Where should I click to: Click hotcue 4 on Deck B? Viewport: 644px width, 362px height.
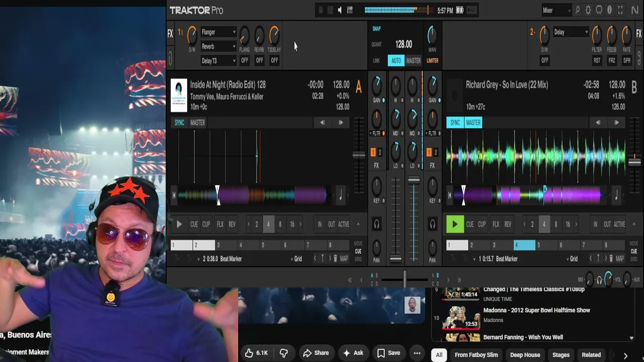point(525,245)
